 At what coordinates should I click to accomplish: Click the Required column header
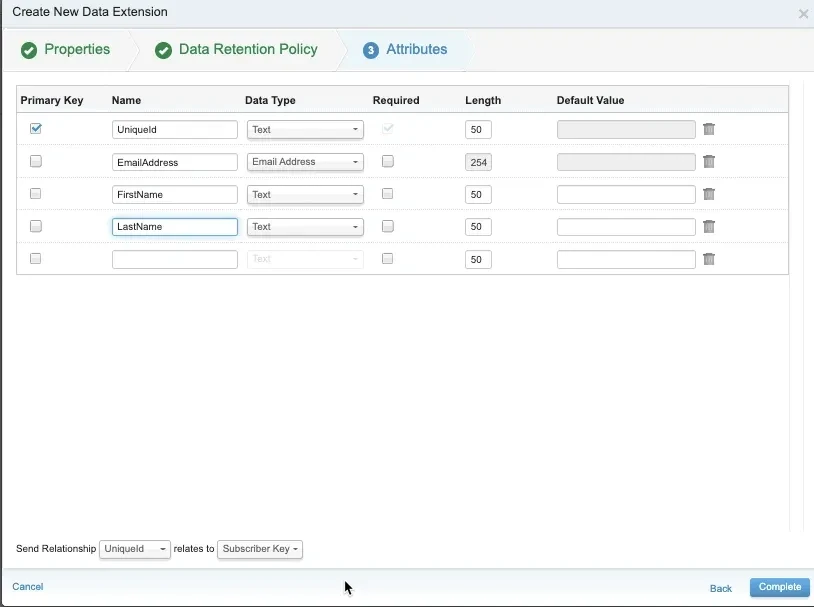[396, 100]
